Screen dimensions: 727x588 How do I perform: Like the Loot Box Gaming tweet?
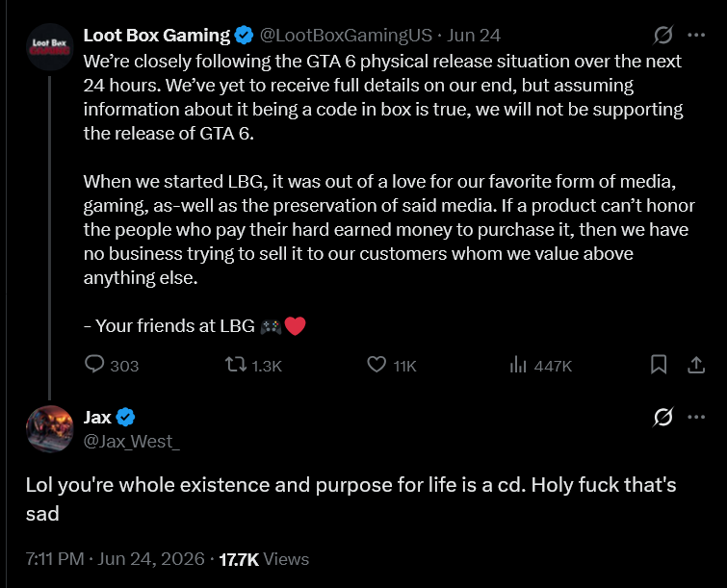point(376,365)
